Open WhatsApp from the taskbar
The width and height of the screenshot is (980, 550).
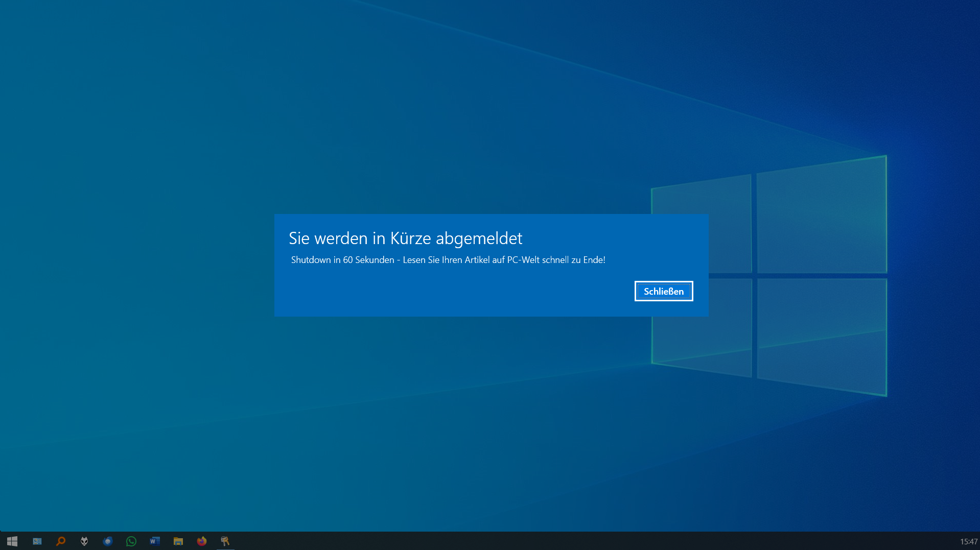[131, 541]
